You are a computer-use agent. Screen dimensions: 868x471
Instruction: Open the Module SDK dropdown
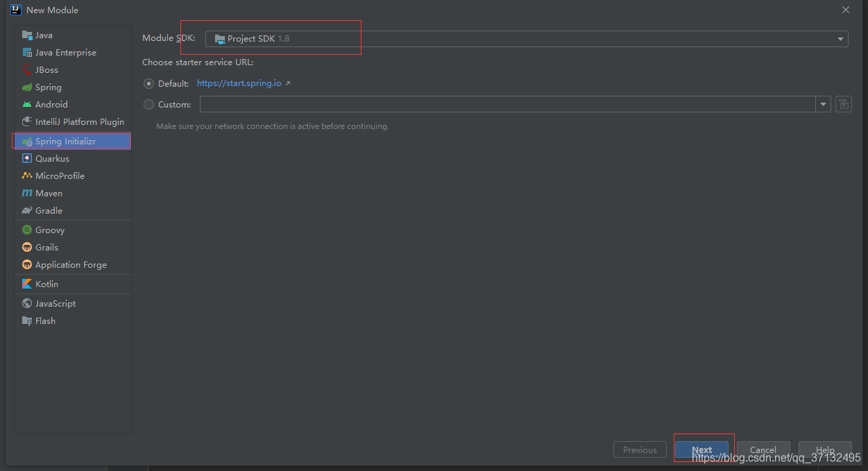(527, 39)
